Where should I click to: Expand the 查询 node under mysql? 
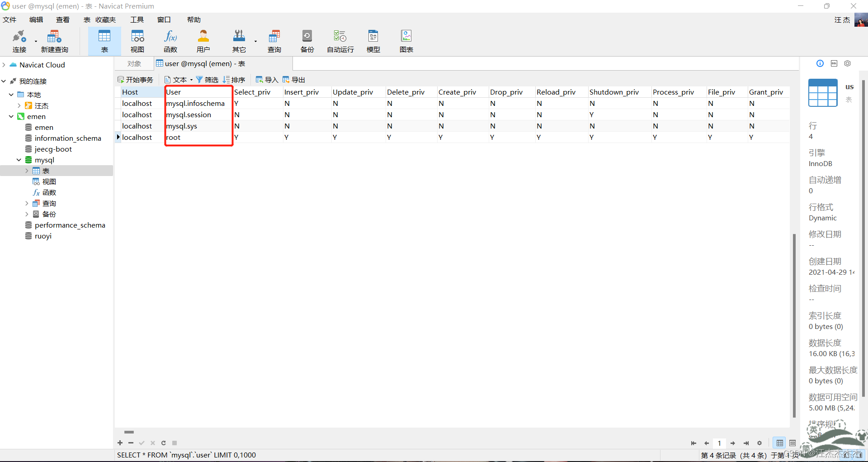click(x=27, y=203)
